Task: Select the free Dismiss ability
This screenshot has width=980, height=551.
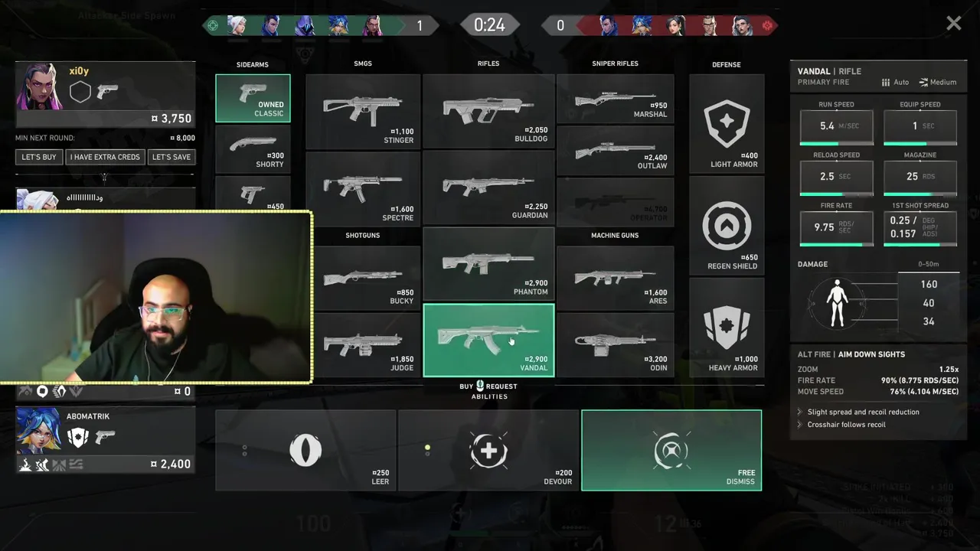Action: (671, 450)
